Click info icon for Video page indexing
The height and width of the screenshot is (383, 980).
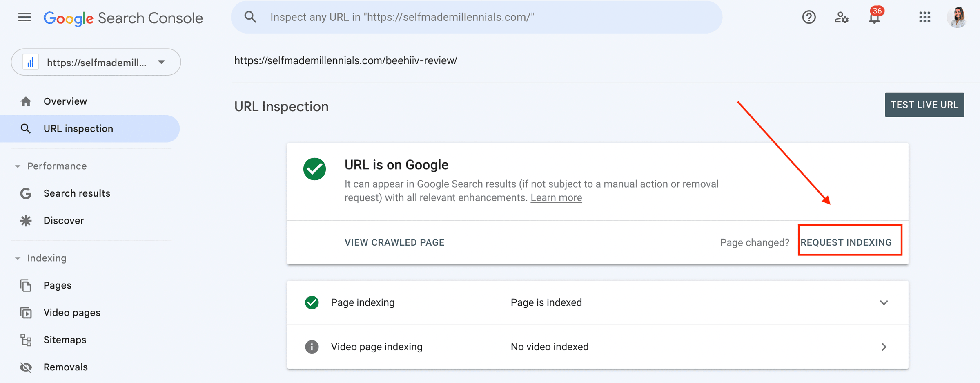pyautogui.click(x=312, y=347)
